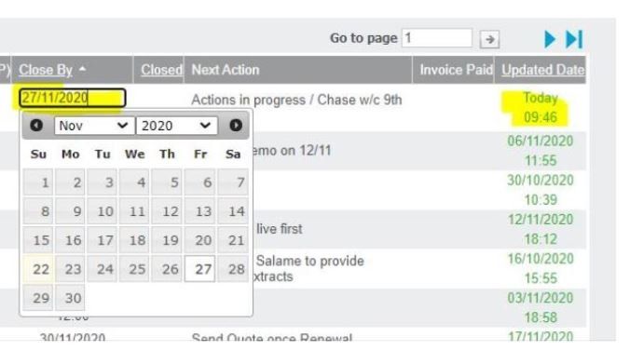630x364 pixels.
Task: Pick November 30 in the date picker
Action: (70, 298)
